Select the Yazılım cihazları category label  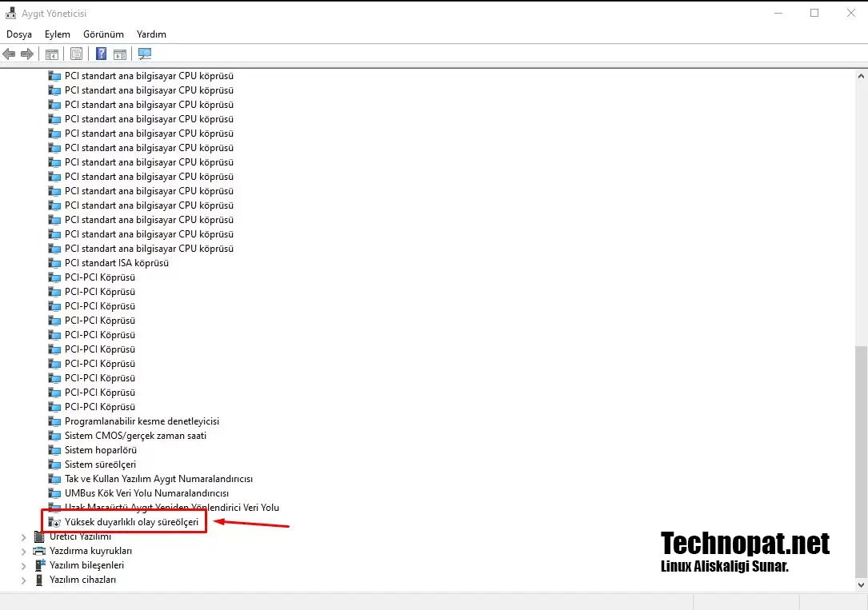(82, 580)
